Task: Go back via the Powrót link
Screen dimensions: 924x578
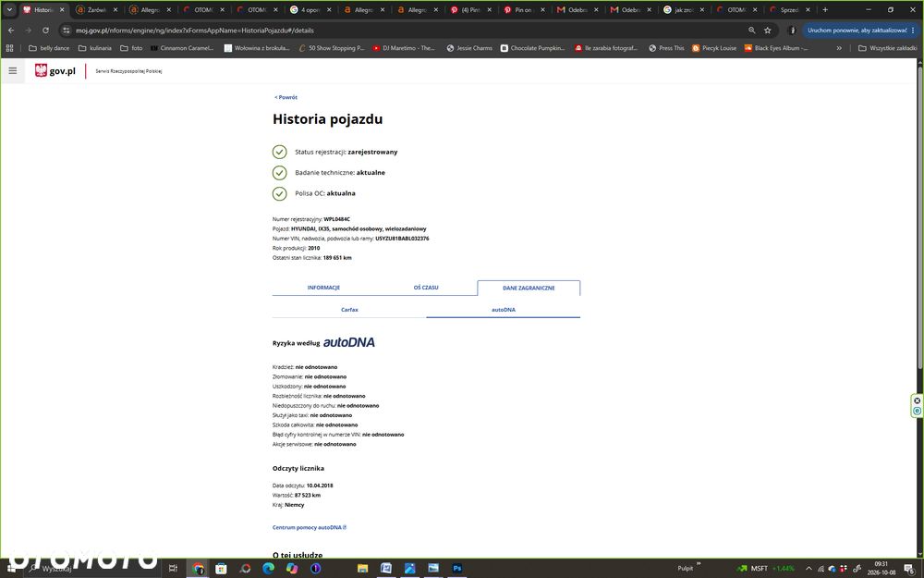Action: (x=286, y=97)
